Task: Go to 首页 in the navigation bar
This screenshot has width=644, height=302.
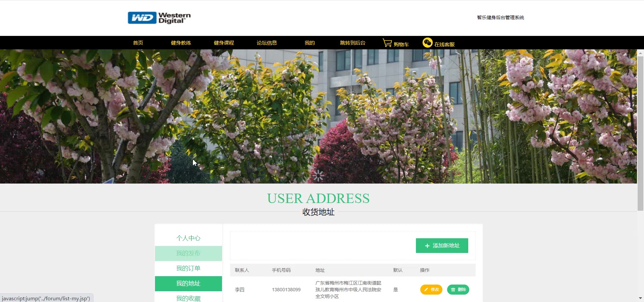Action: click(x=138, y=43)
